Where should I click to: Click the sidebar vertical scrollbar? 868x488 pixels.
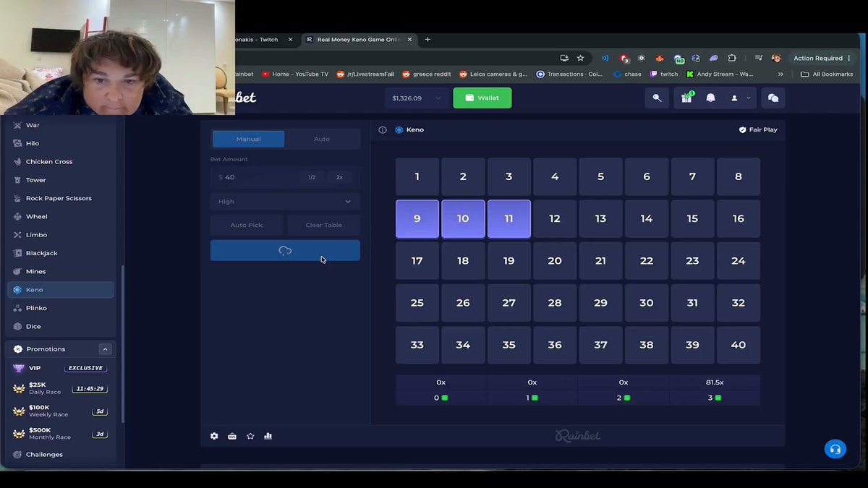[x=123, y=344]
